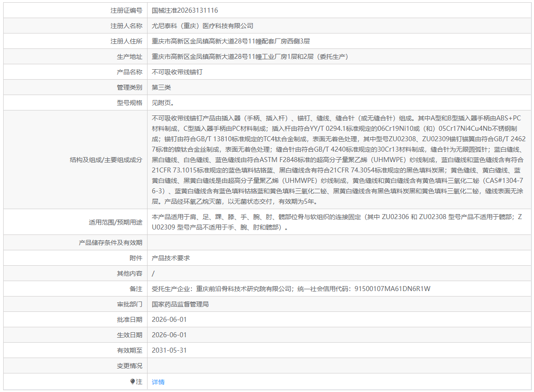
Task: Click the 其他内容 label
Action: 129,273
